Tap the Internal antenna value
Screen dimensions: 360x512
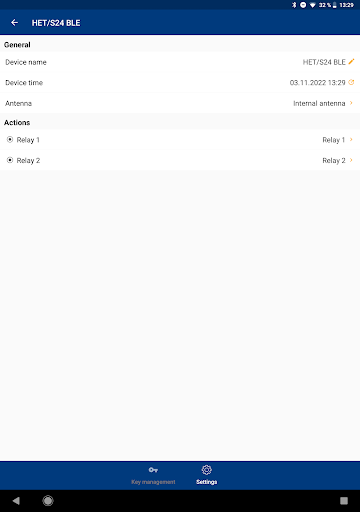point(319,103)
